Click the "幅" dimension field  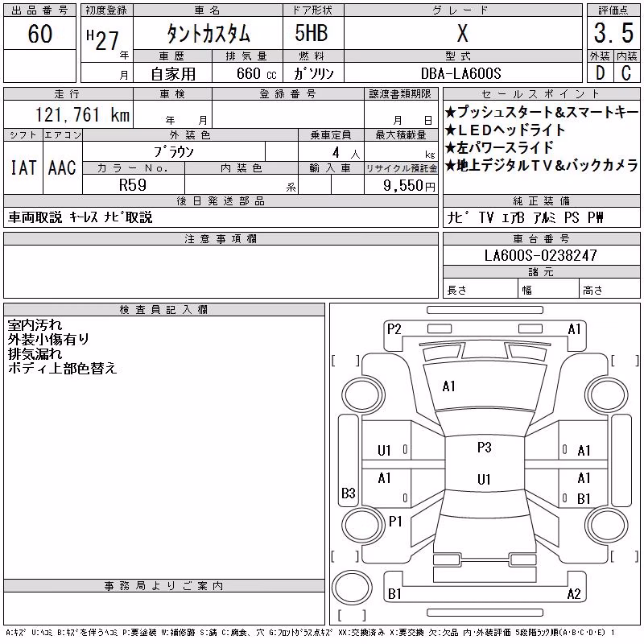[548, 288]
